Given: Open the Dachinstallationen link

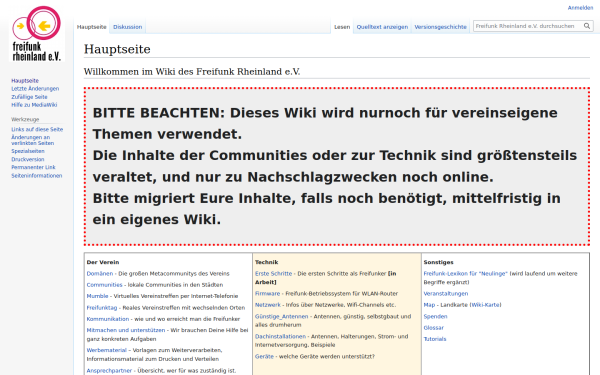Looking at the screenshot, I should click(280, 336).
